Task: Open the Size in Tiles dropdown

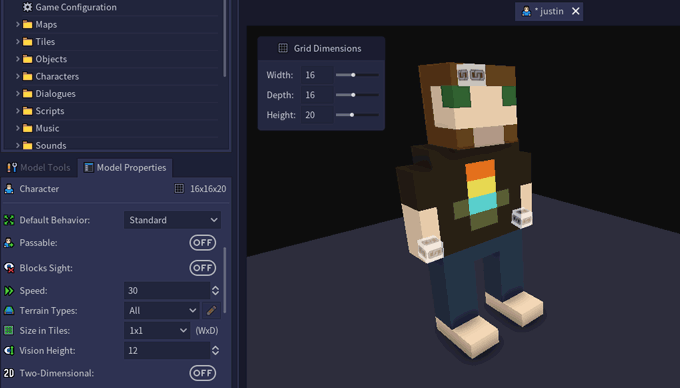Action: click(157, 330)
